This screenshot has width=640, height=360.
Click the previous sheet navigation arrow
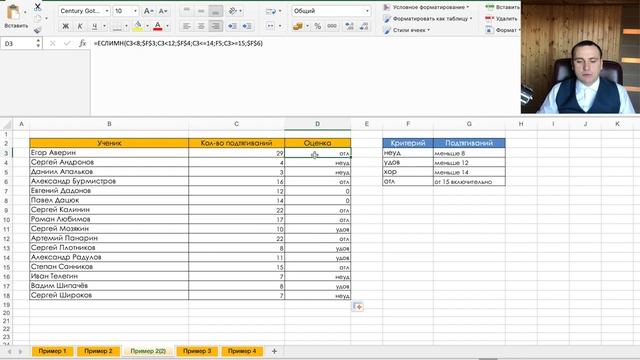[x=9, y=351]
